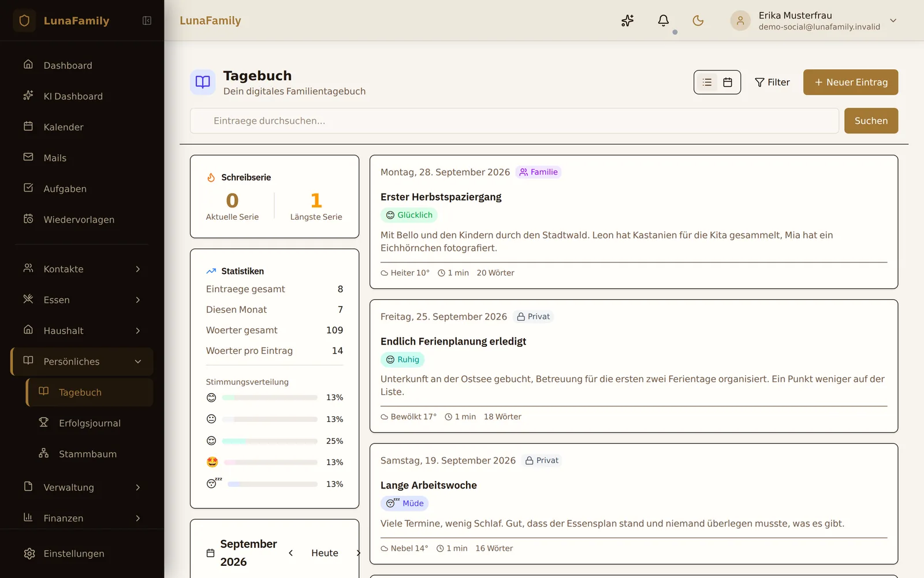924x578 pixels.
Task: Click the Filter button
Action: 772,82
